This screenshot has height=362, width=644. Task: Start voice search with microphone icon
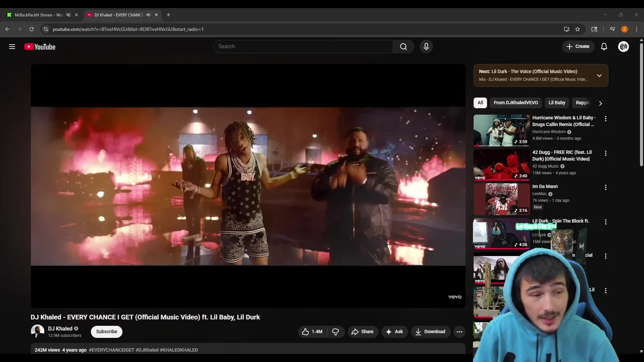(426, 46)
